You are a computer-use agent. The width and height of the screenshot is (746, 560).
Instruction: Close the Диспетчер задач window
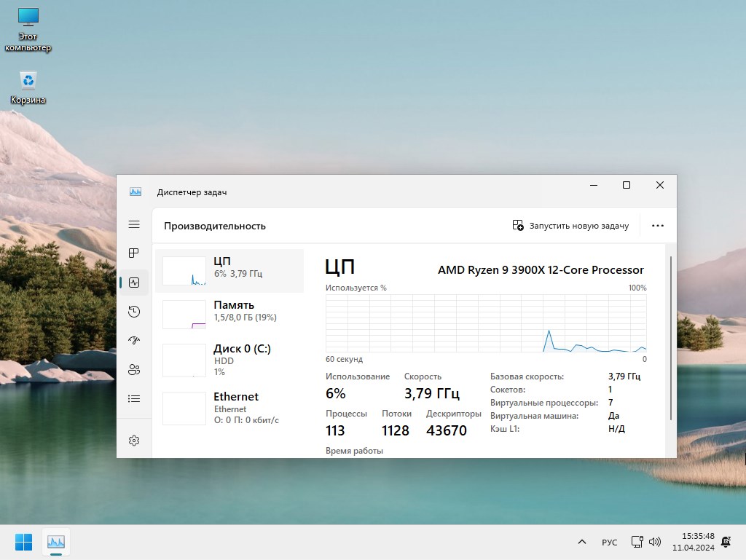pyautogui.click(x=660, y=185)
